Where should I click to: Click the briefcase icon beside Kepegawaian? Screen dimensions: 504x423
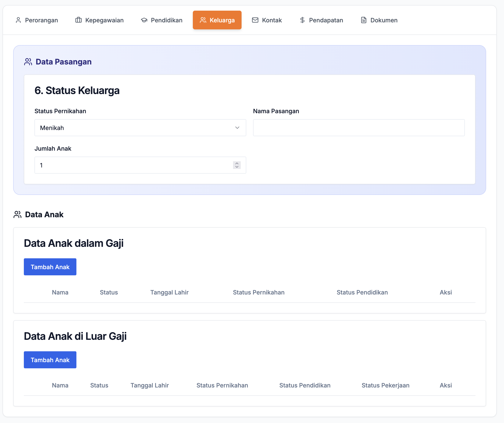point(79,20)
